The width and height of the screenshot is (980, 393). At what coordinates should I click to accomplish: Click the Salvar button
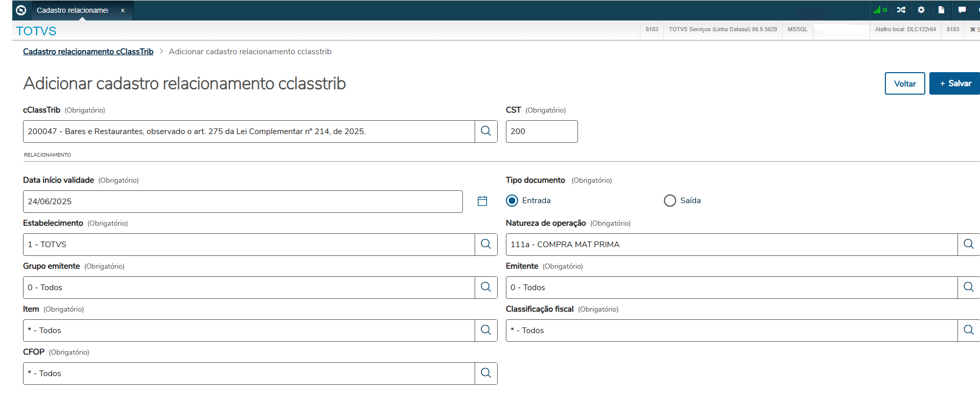click(954, 83)
